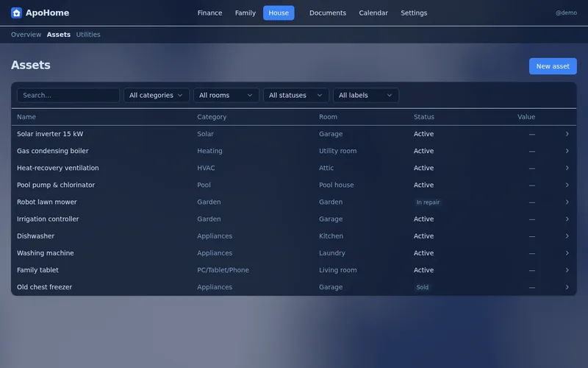Select the Pool pump & chlorinator name

[56, 185]
